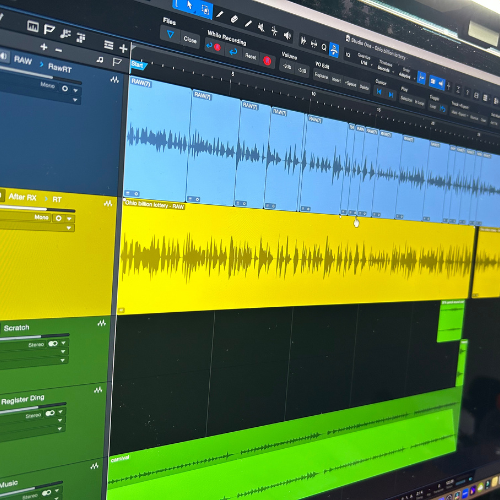Adjust the After RX track volume fader
The height and width of the screenshot is (500, 500).
coord(37,208)
